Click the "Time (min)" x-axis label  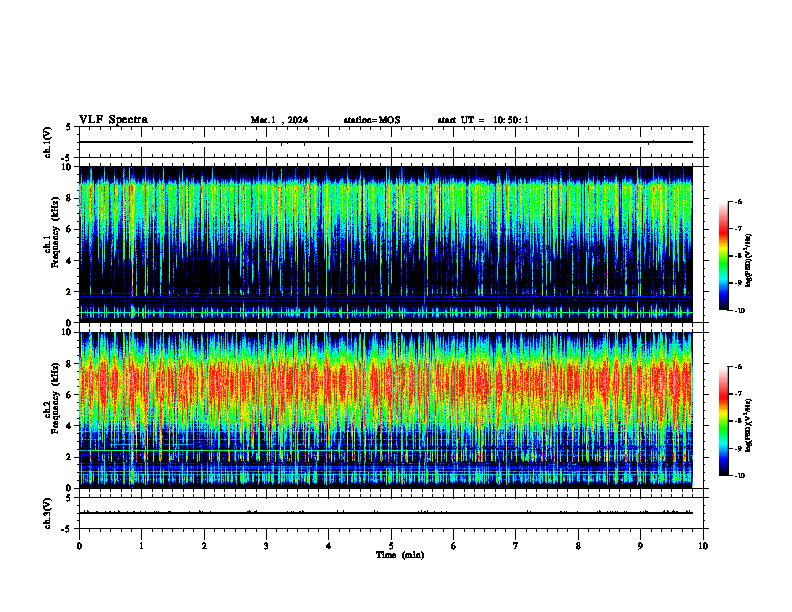coord(400,555)
